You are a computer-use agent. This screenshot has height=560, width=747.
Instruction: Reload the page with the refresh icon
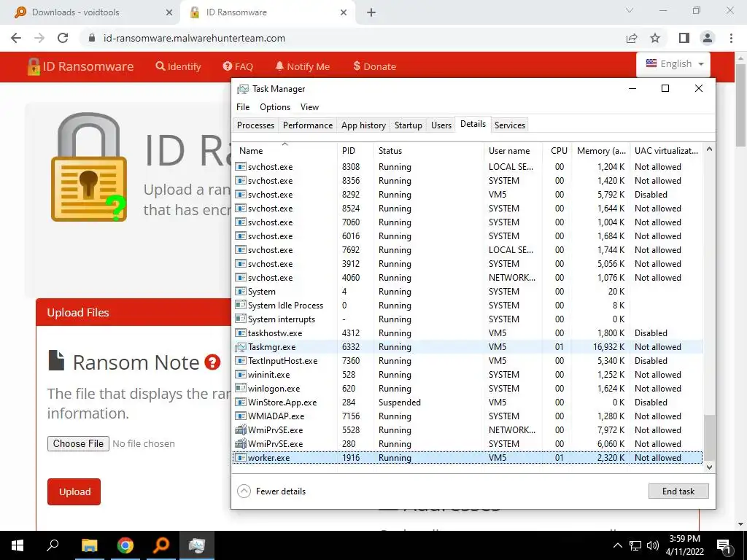[63, 38]
